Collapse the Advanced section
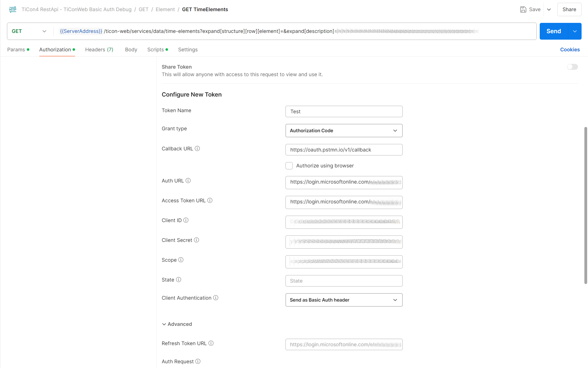The width and height of the screenshot is (588, 368). (177, 324)
